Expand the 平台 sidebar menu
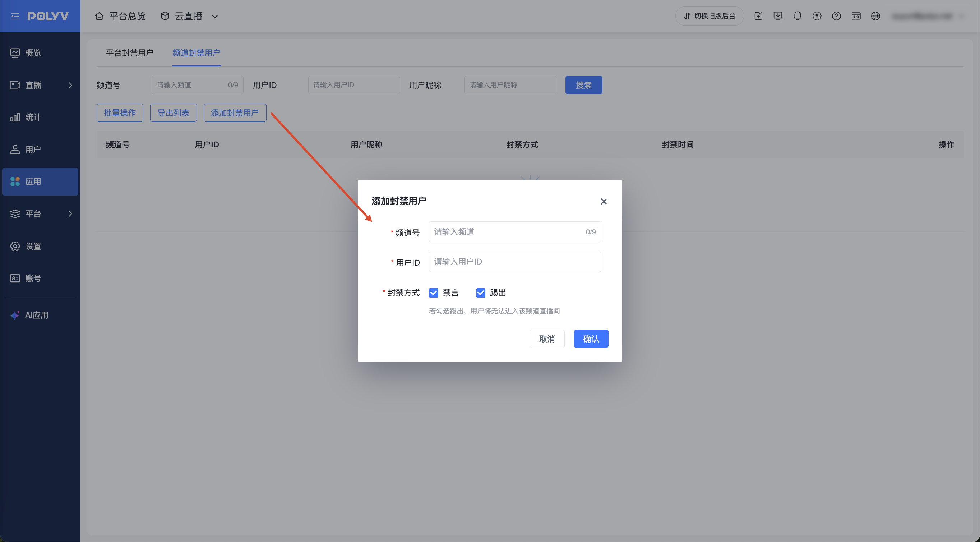The image size is (980, 542). pyautogui.click(x=40, y=214)
